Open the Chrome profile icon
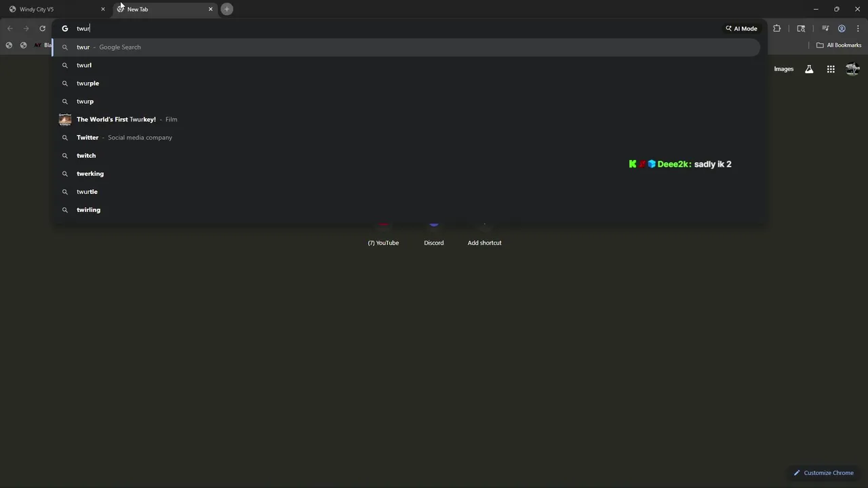 [842, 28]
